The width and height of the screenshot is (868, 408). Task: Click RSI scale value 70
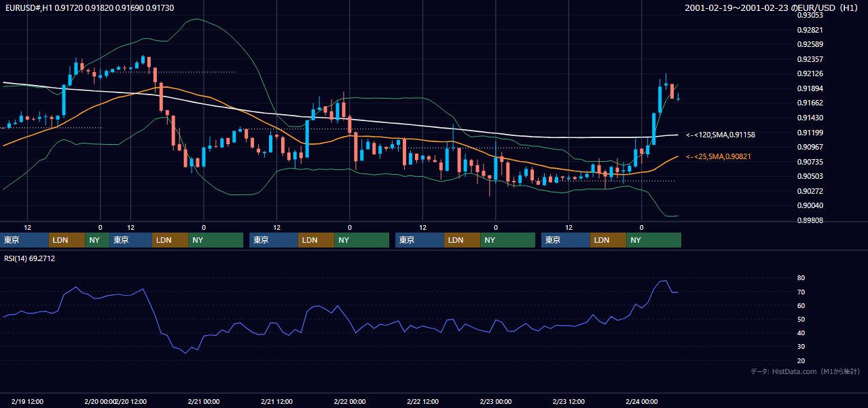(801, 292)
